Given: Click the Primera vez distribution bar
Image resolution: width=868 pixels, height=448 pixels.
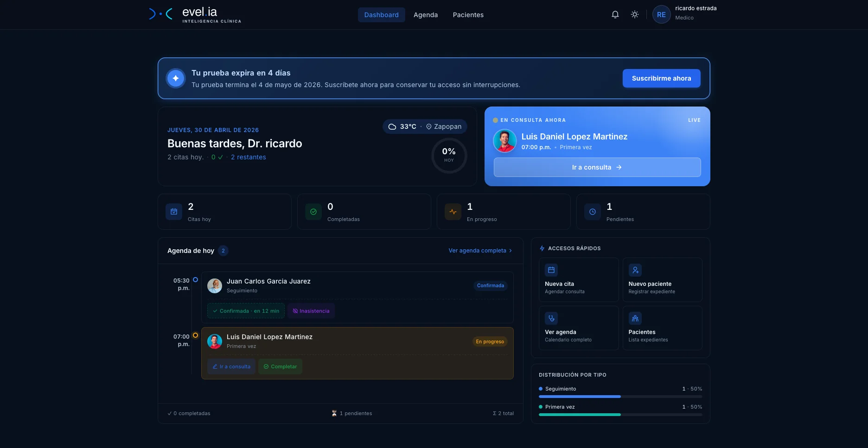Looking at the screenshot, I should tap(620, 415).
